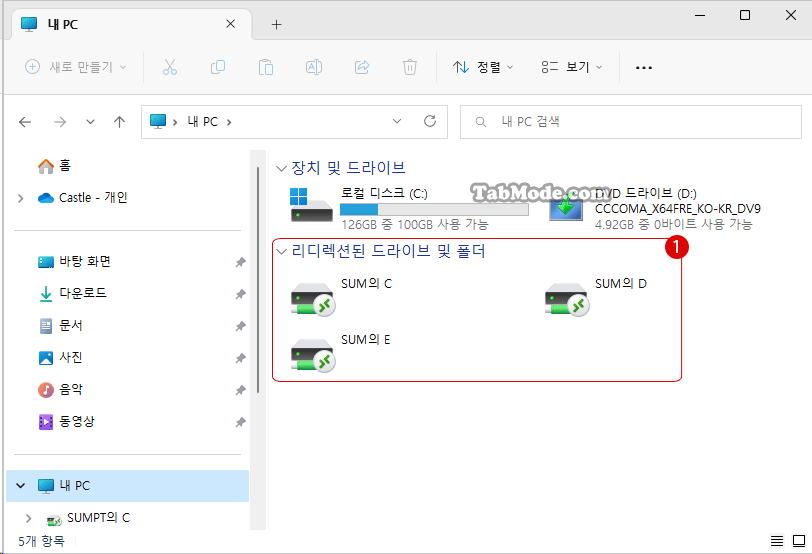Go back with the left arrow
Screen dimensions: 812x554
(x=25, y=122)
